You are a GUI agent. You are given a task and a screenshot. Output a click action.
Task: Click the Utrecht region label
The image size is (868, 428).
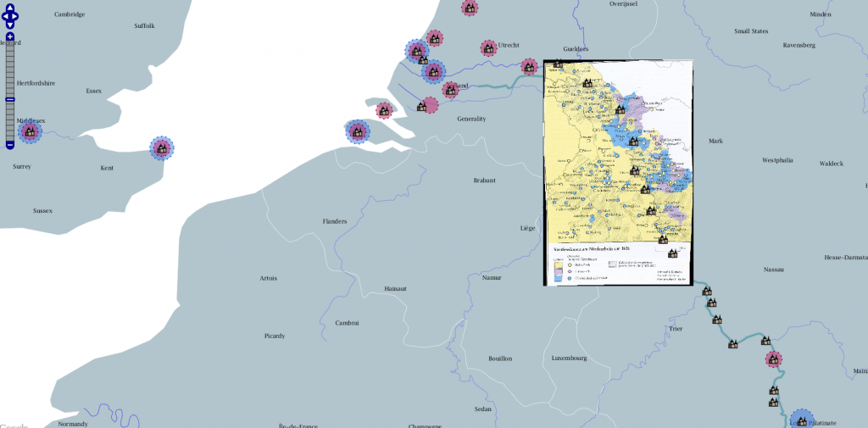[x=509, y=46]
